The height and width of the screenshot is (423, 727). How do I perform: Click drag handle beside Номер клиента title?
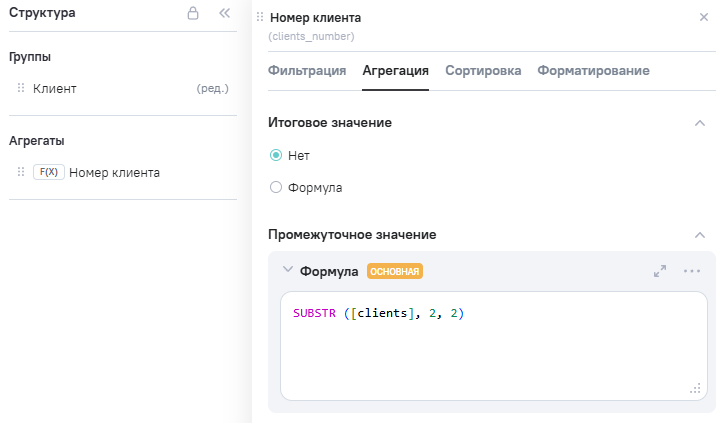click(x=261, y=17)
